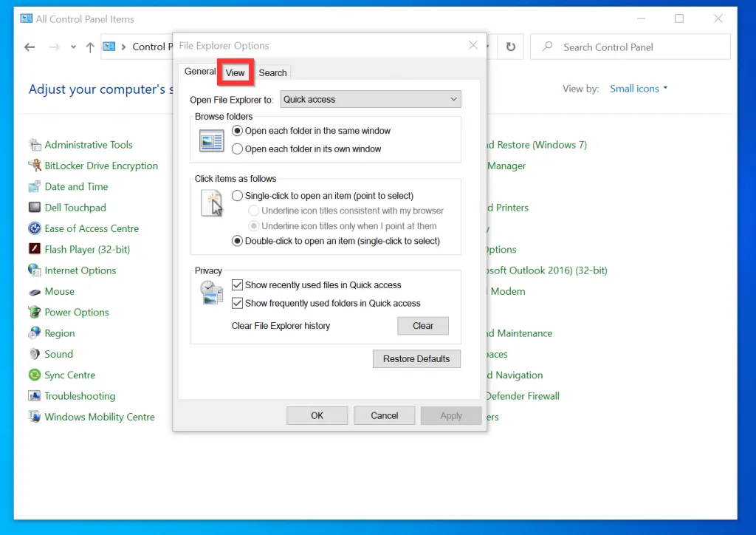
Task: Click the Administrative Tools icon
Action: pyautogui.click(x=34, y=145)
